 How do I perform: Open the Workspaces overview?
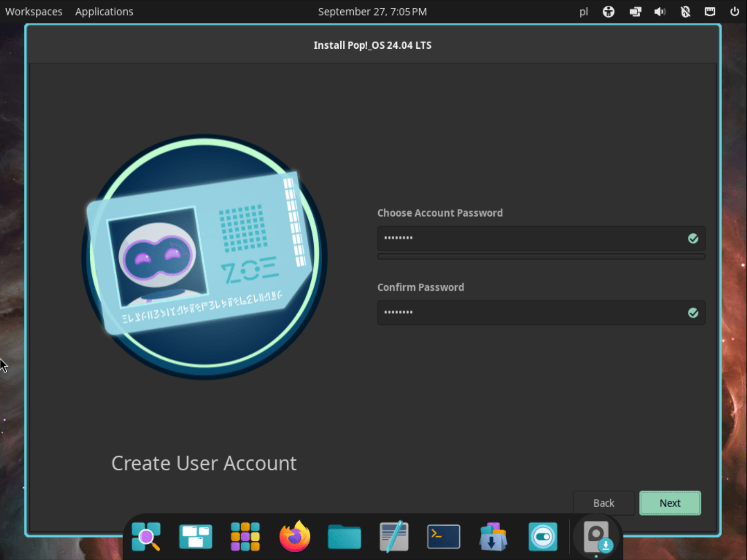[34, 11]
